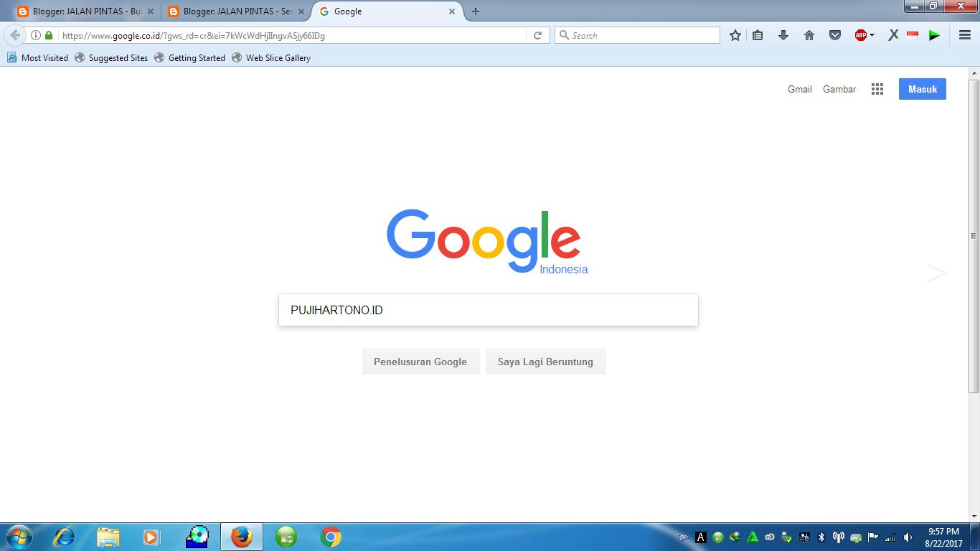Open the Adblock Plus dropdown arrow
The width and height of the screenshot is (980, 551).
click(x=872, y=35)
